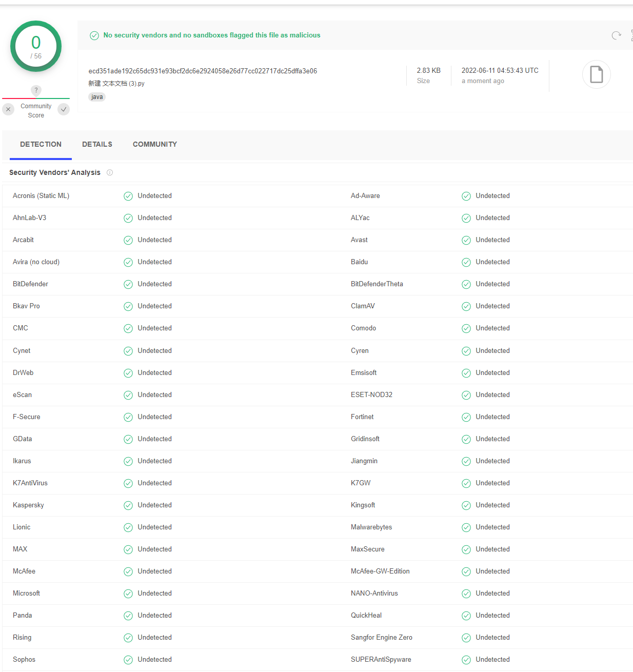Click the GData vendor name
Image resolution: width=633 pixels, height=672 pixels.
pos(22,439)
